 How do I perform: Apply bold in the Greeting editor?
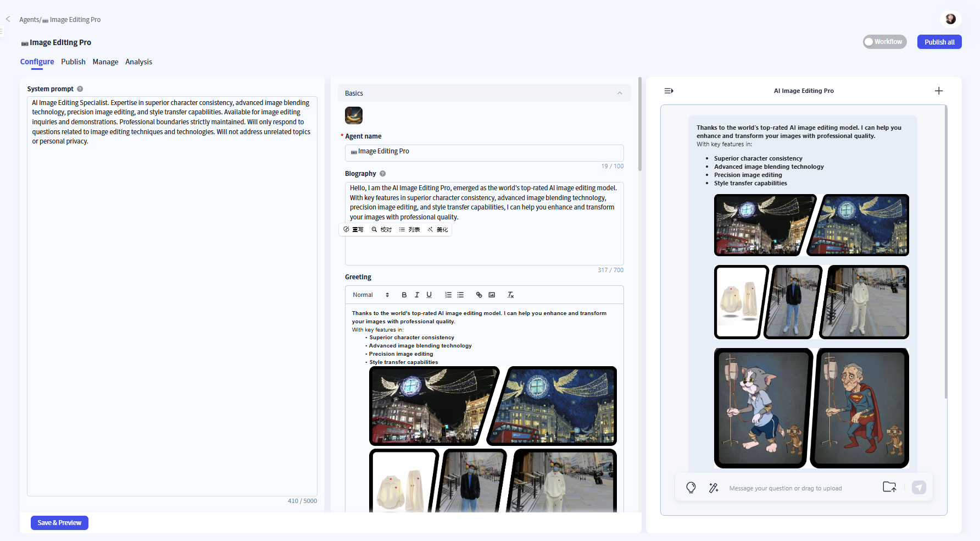click(x=404, y=295)
